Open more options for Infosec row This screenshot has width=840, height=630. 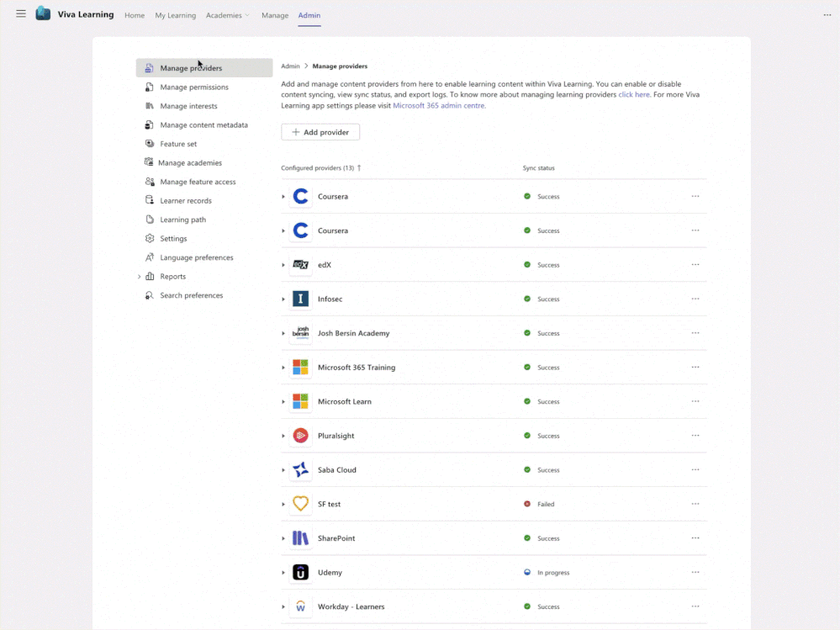[695, 299]
